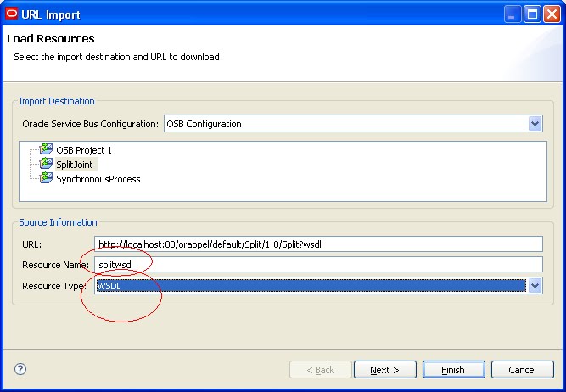Click the URL input field
The image size is (566, 392).
tap(318, 244)
